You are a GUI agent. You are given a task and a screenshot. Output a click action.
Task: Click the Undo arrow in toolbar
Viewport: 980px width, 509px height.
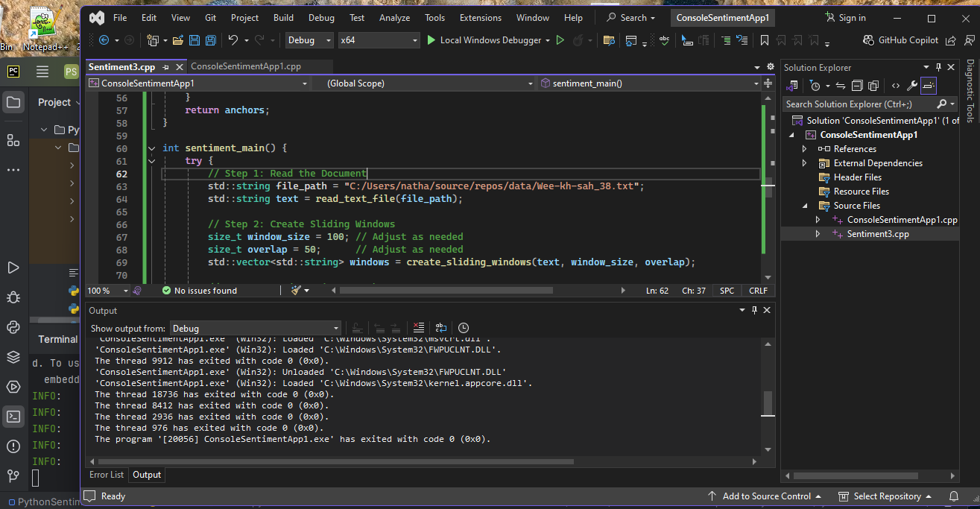tap(233, 40)
